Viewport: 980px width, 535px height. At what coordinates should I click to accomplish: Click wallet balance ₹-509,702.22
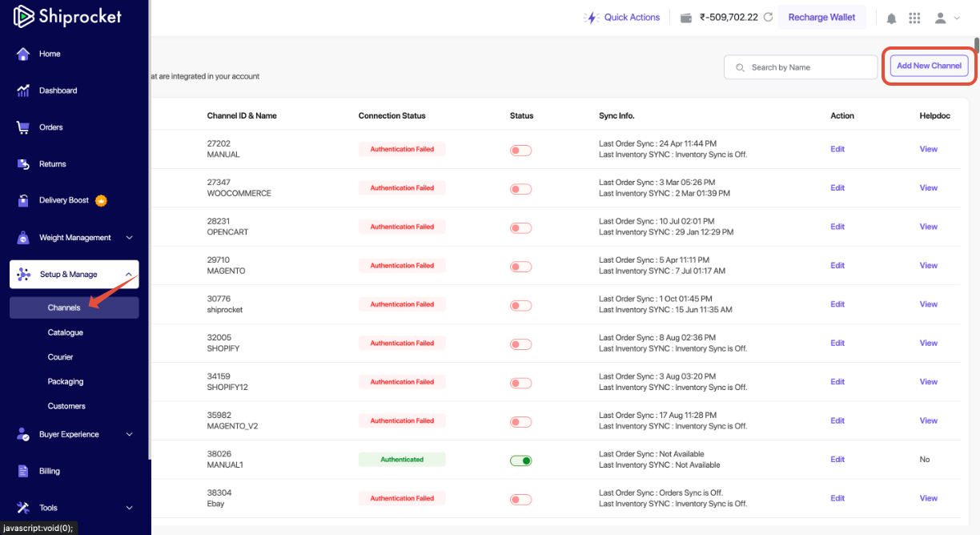point(729,18)
